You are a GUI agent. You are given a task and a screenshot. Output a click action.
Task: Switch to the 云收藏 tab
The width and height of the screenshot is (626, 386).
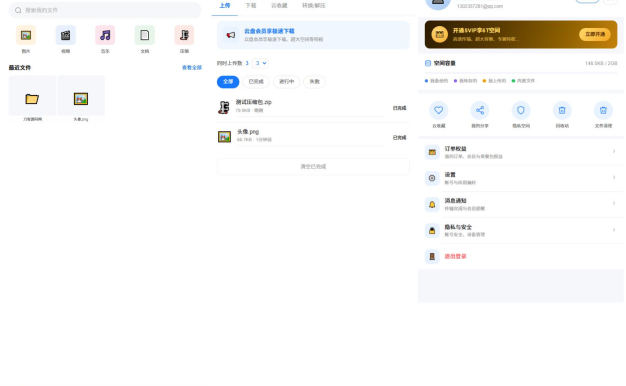coord(279,6)
